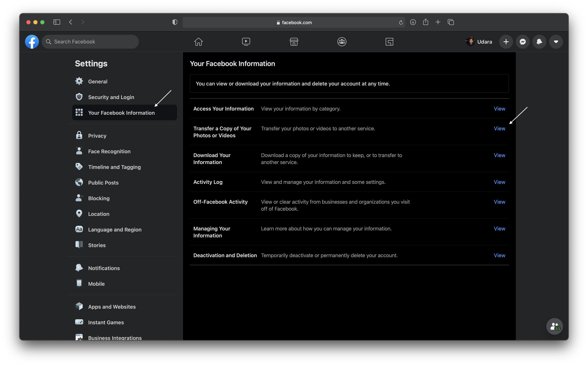The width and height of the screenshot is (588, 366).
Task: Open the new chat contacts bubble
Action: (554, 326)
